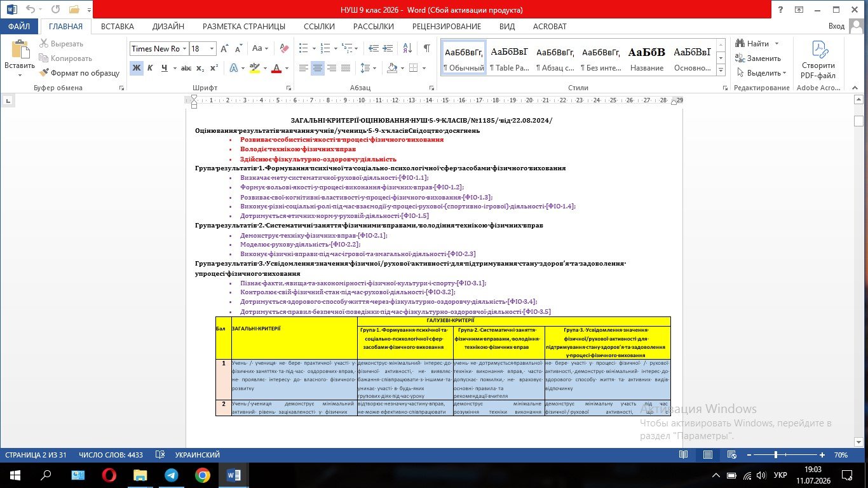The height and width of the screenshot is (488, 868).
Task: Open Opera browser from the taskbar
Action: tap(109, 475)
